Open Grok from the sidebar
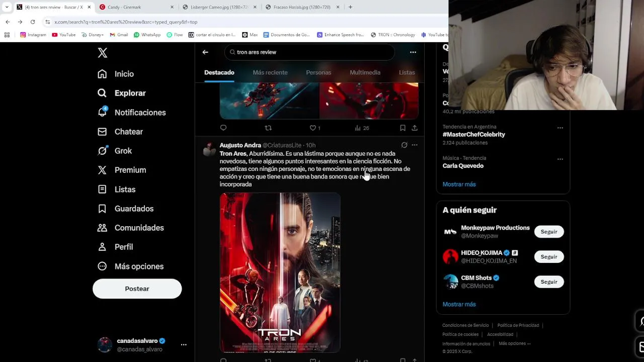 (115, 151)
